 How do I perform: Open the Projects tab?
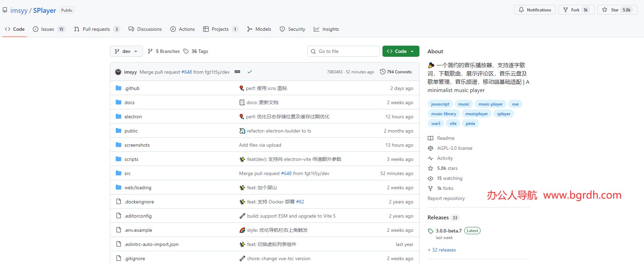pyautogui.click(x=220, y=29)
